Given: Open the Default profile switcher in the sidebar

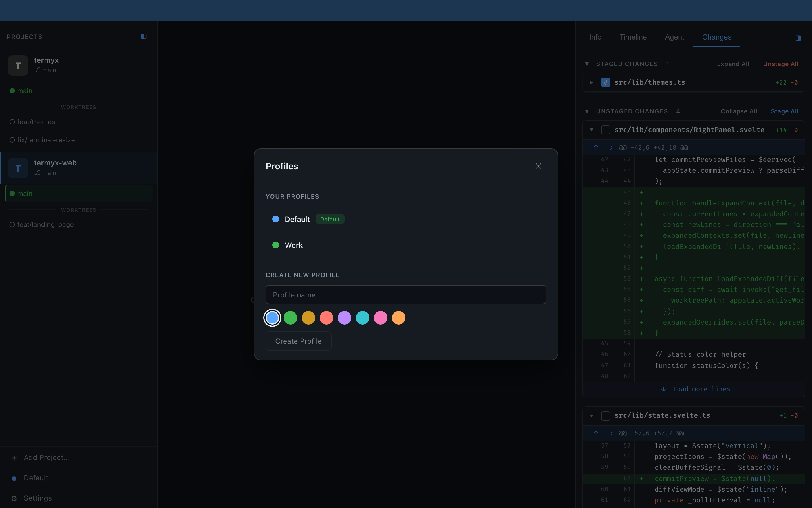Looking at the screenshot, I should (78, 478).
